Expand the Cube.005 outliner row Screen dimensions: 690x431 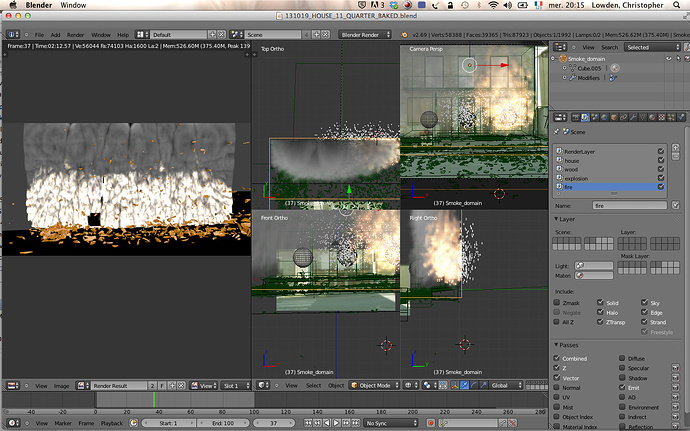point(565,68)
